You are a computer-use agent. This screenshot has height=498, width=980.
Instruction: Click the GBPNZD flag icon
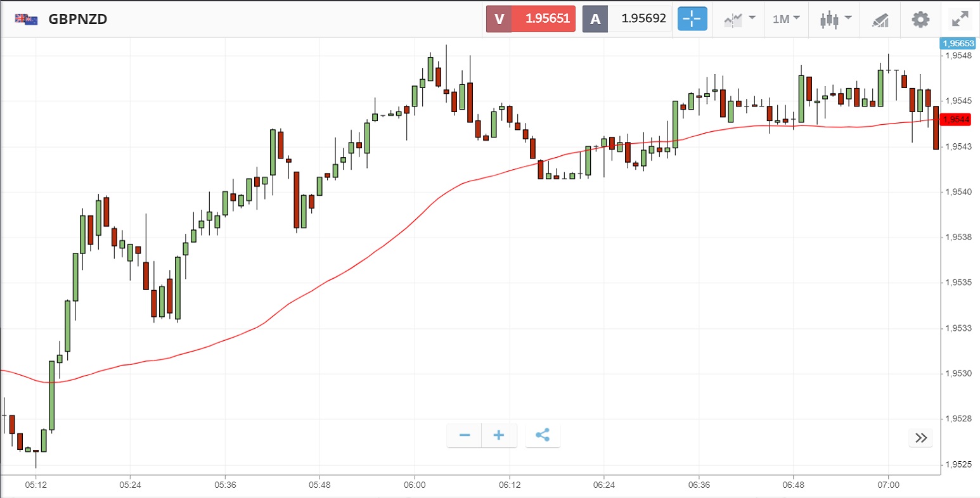(x=26, y=19)
